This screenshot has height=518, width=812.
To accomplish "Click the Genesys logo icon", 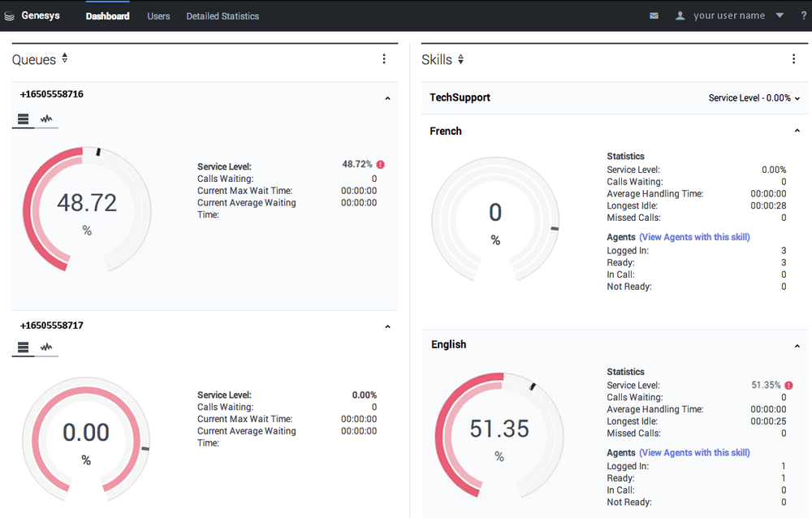I will (x=10, y=15).
